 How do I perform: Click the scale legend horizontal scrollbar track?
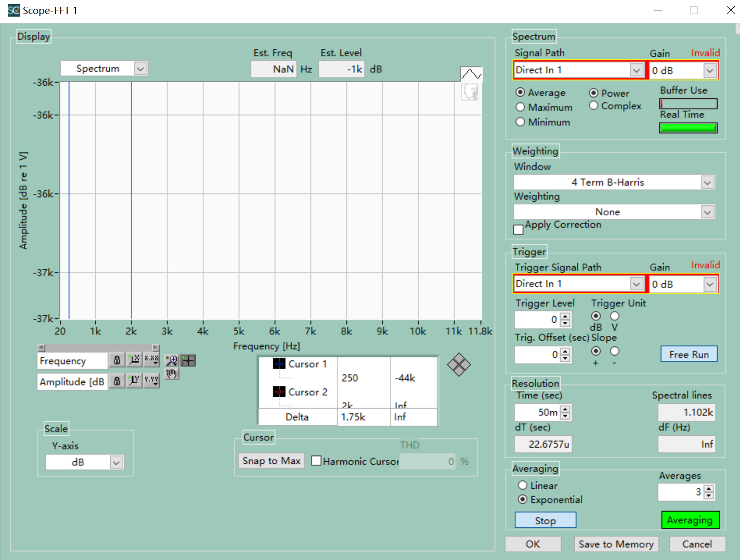click(98, 348)
